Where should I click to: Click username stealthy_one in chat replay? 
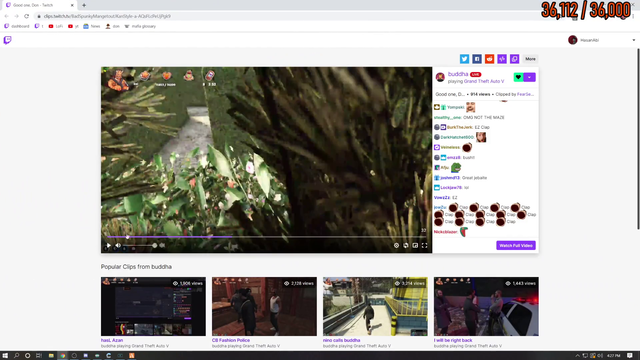447,117
